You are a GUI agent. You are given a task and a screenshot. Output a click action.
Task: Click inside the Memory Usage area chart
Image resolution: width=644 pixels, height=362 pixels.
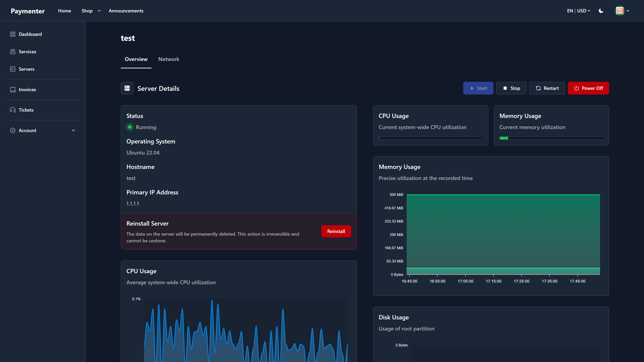pyautogui.click(x=503, y=235)
